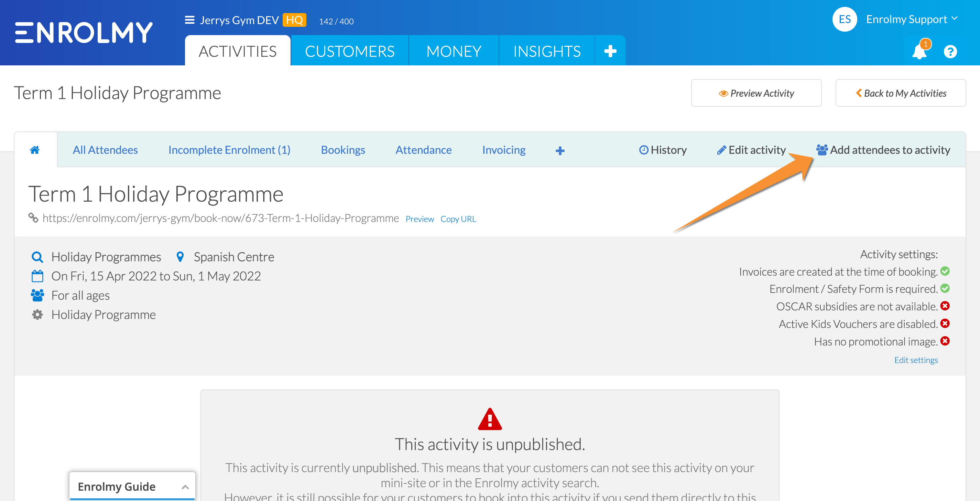Open the Attendance tab
Screen dimensions: 980x501
423,150
